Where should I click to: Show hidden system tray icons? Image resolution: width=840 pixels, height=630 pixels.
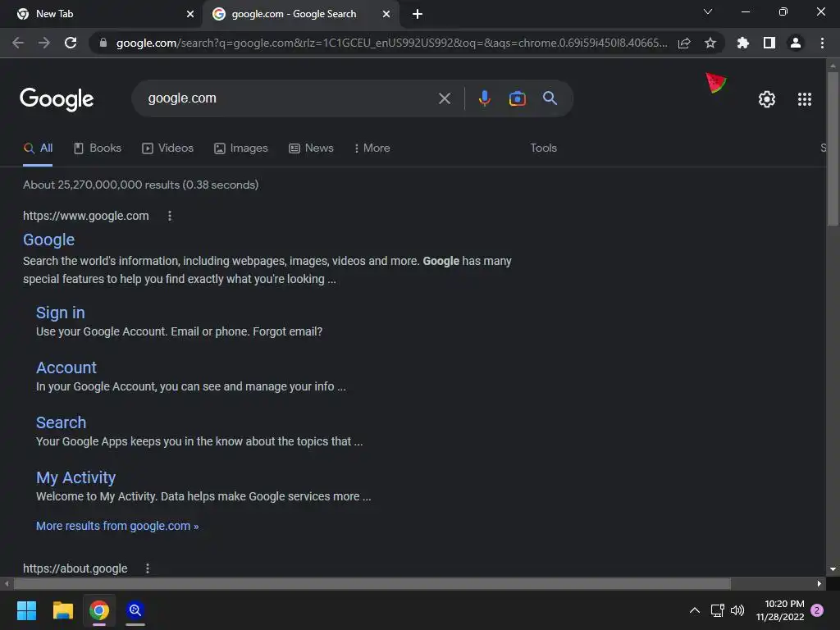[694, 610]
